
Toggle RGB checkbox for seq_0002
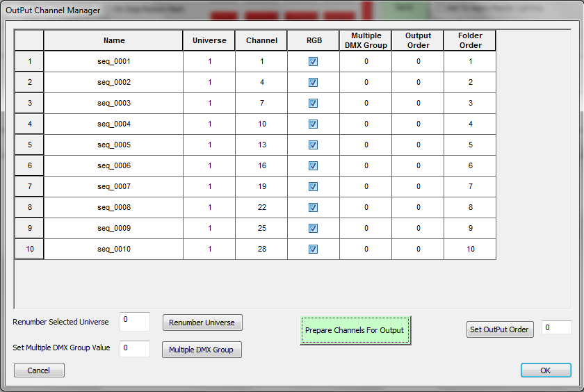[x=314, y=82]
